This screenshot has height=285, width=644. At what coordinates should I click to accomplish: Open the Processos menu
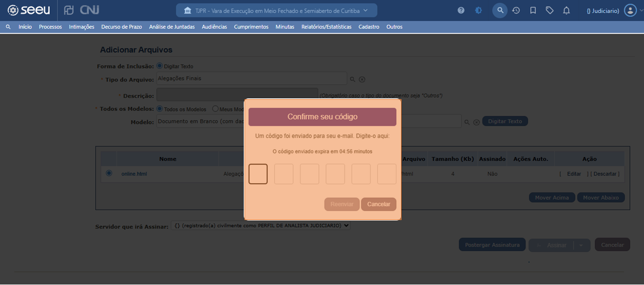50,27
